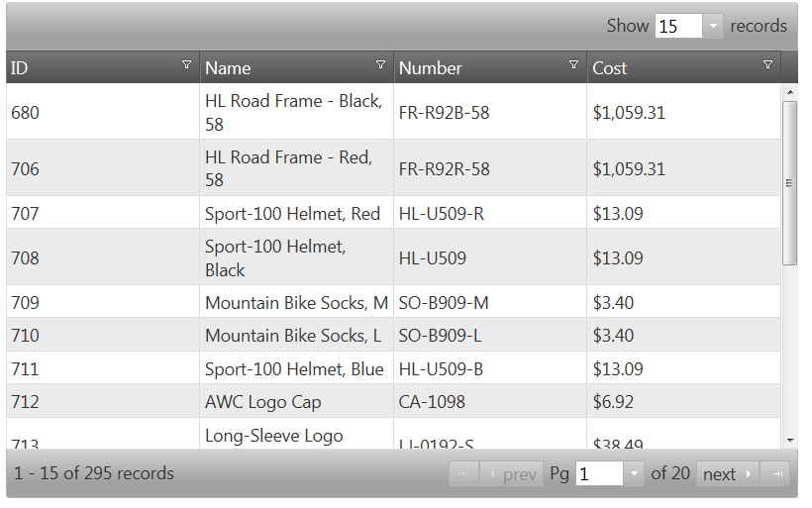Viewport: 812px width, 508px height.
Task: Focus the Show records count field
Action: click(x=678, y=26)
